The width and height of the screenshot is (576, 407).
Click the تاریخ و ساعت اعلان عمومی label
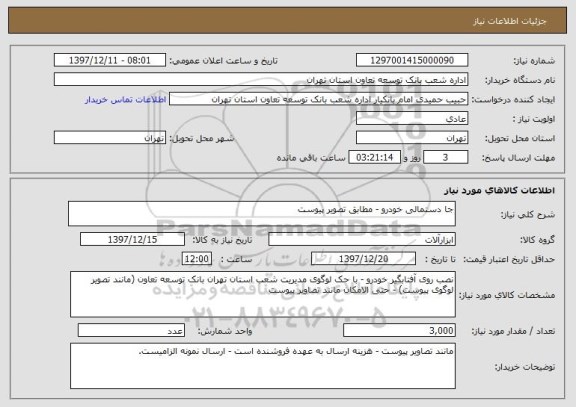pos(223,61)
